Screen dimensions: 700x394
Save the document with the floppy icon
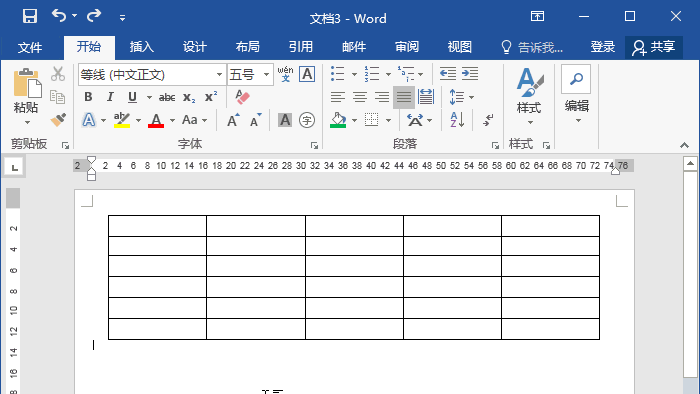click(x=30, y=17)
